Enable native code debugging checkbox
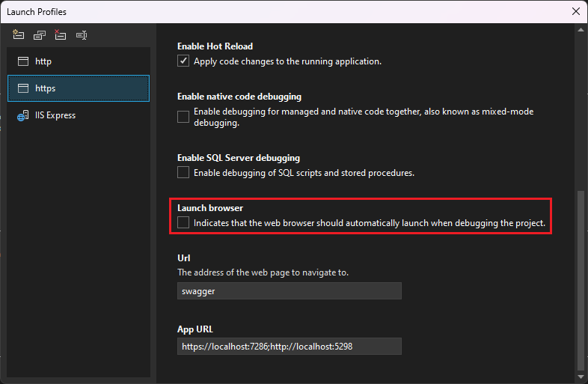This screenshot has width=588, height=384. pos(183,117)
